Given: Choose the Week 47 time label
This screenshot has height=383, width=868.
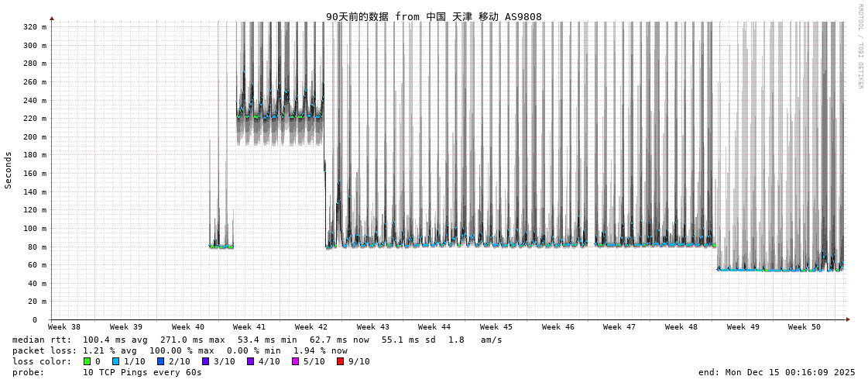Looking at the screenshot, I should pos(619,327).
